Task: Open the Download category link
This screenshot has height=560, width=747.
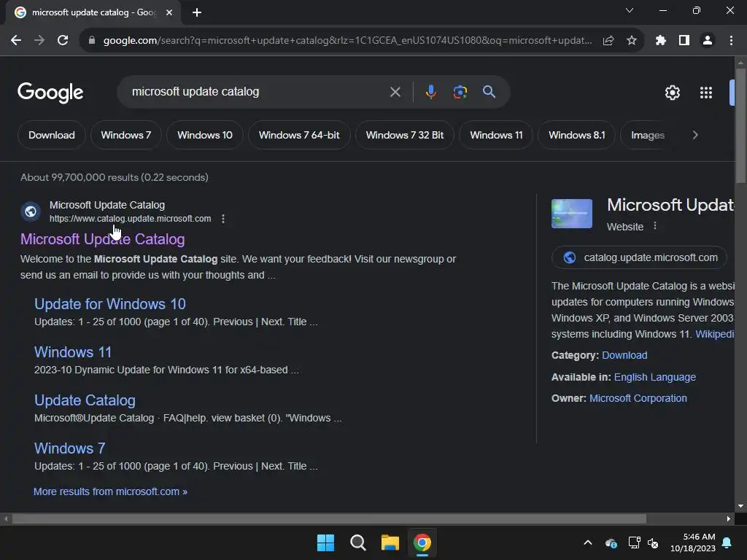Action: coord(624,355)
